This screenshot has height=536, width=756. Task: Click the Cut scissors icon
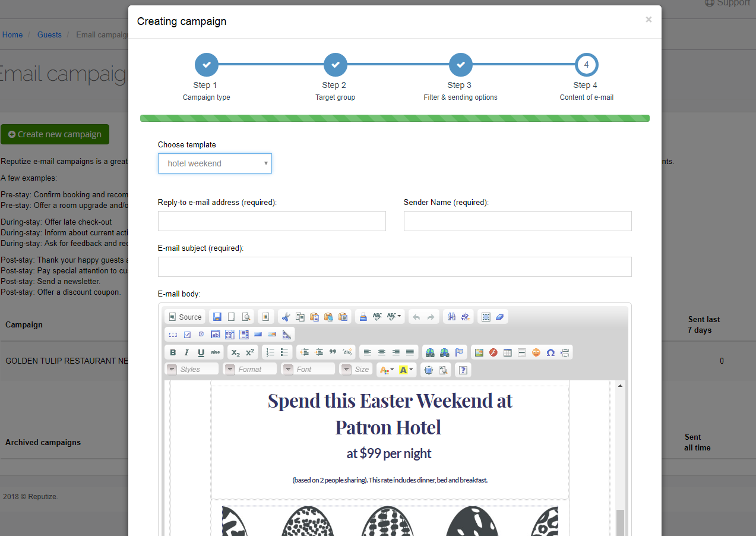tap(286, 317)
